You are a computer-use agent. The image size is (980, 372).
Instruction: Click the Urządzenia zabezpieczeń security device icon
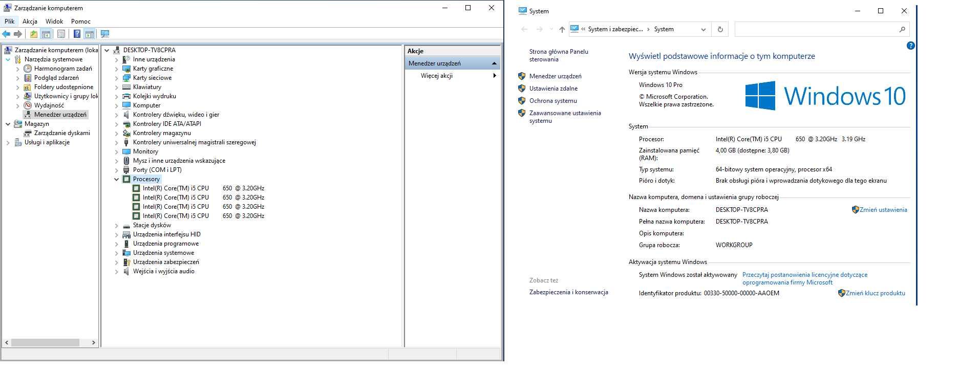click(126, 262)
